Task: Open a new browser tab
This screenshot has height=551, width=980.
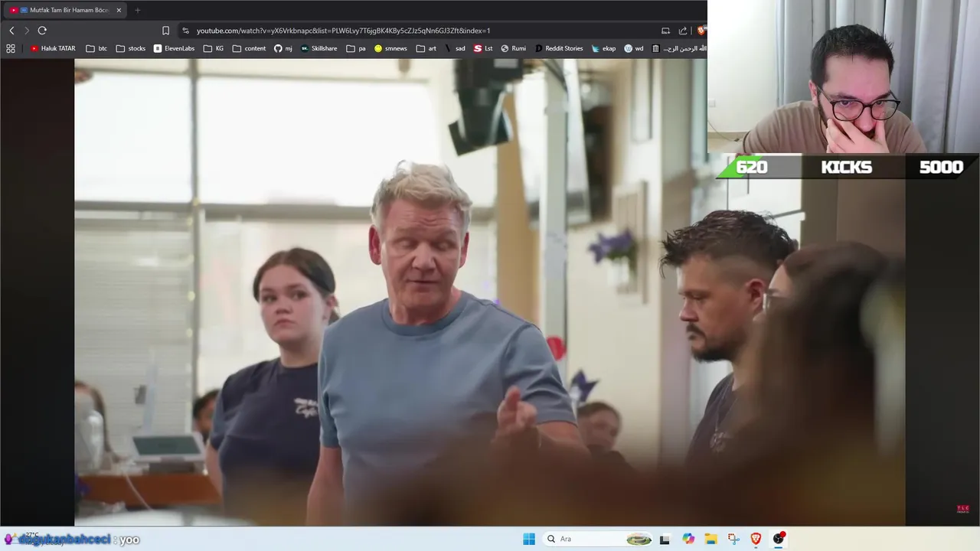Action: [x=138, y=10]
